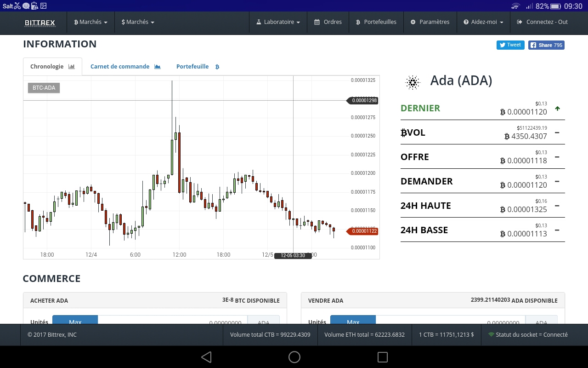Screen dimensions: 588x368
Task: Click the minus icon in the OFFRE row
Action: (x=557, y=157)
